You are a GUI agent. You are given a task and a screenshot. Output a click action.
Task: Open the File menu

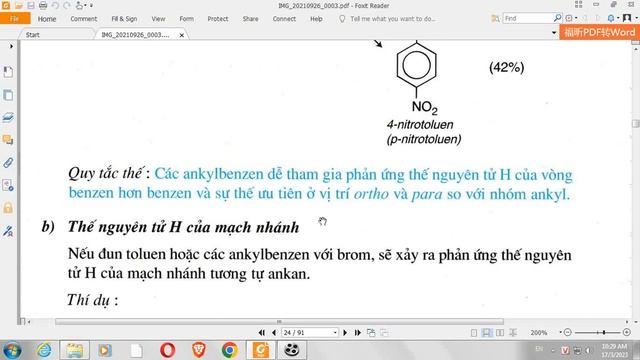click(15, 18)
